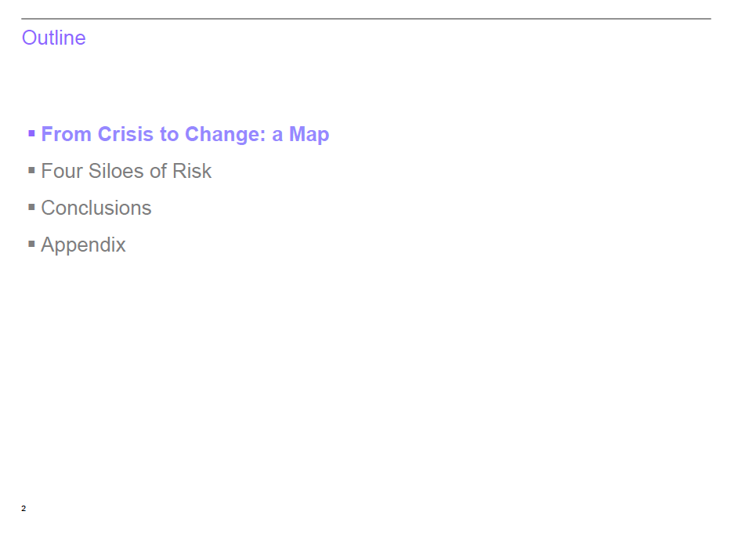Click the "Outline" slide title
Viewport: 756px width, 544px height.
pyautogui.click(x=54, y=38)
